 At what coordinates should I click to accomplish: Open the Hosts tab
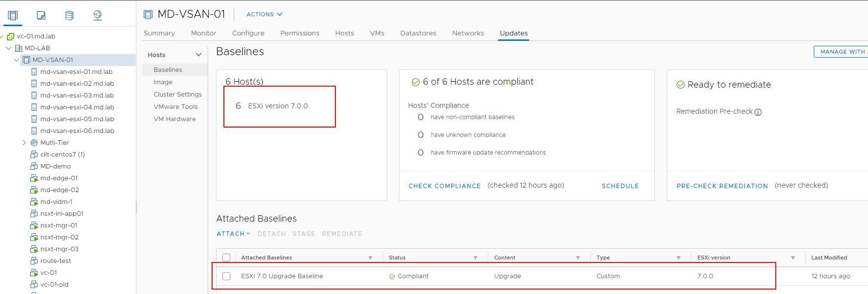(x=345, y=33)
